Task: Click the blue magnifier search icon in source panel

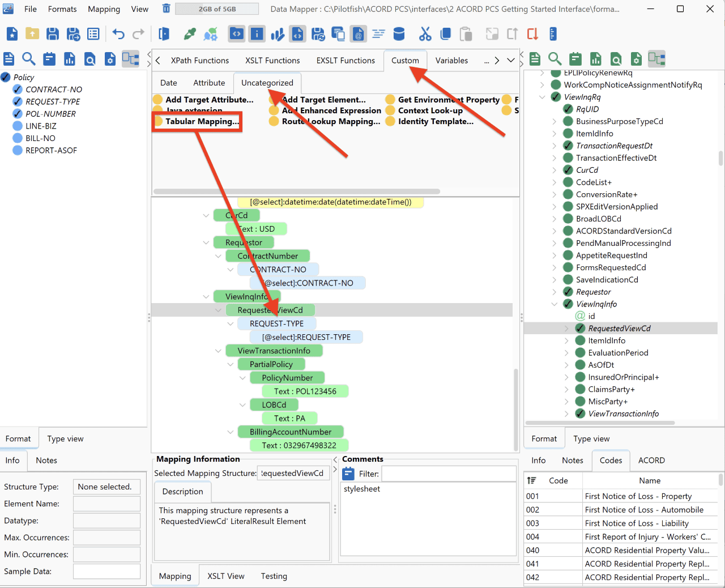Action: [x=29, y=59]
